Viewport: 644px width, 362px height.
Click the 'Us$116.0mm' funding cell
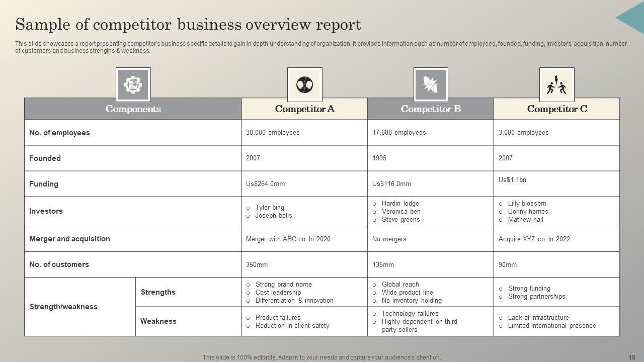391,184
